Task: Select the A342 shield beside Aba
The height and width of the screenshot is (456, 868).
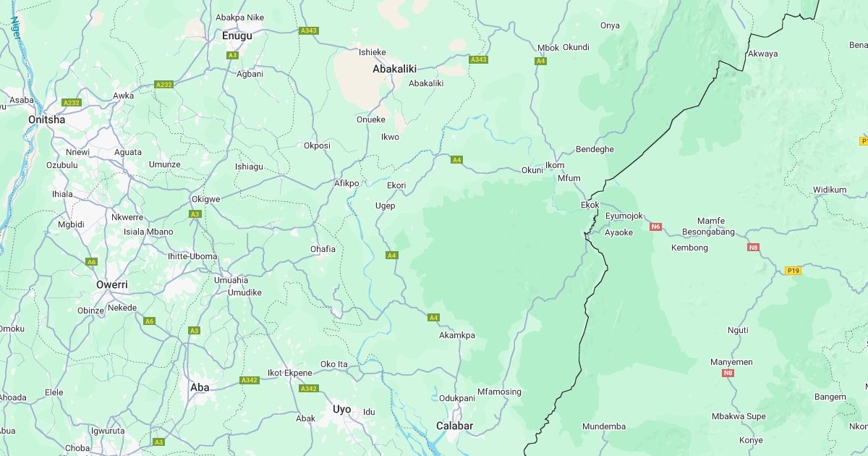Action: point(250,380)
